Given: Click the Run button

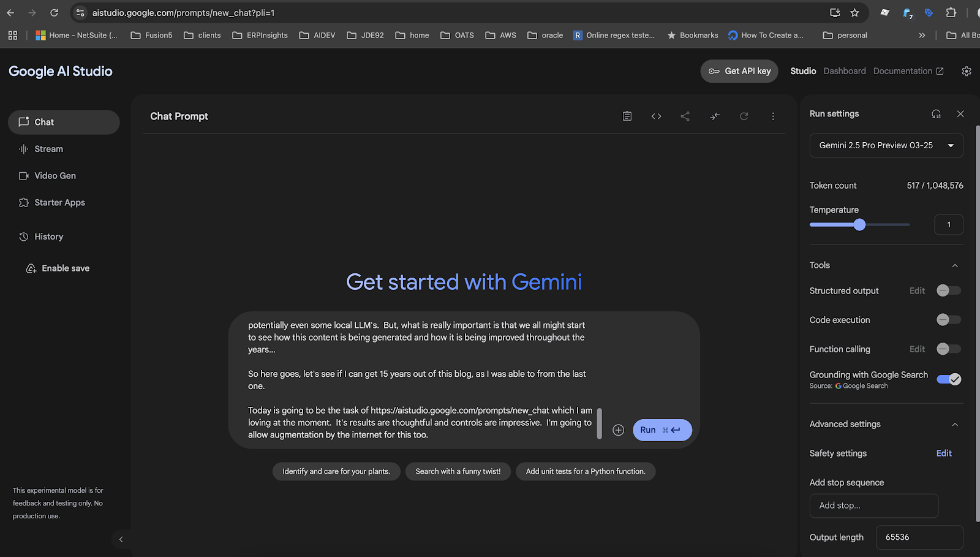Looking at the screenshot, I should (662, 430).
